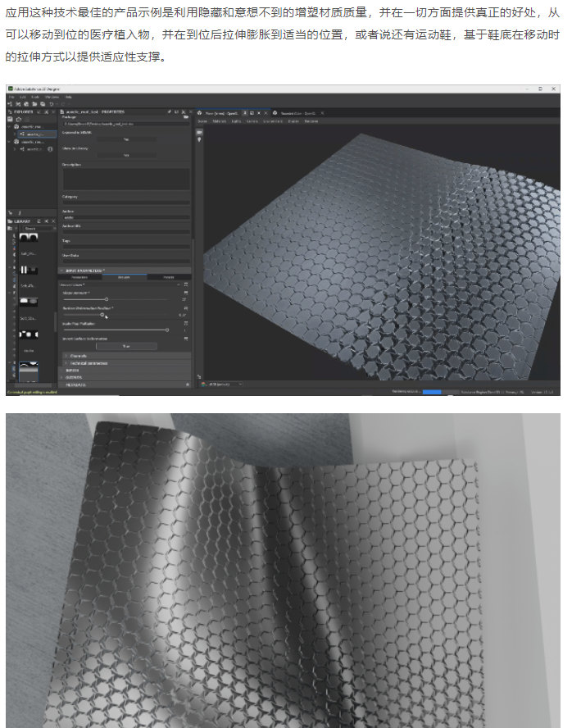Open the Library filter options

point(10,229)
